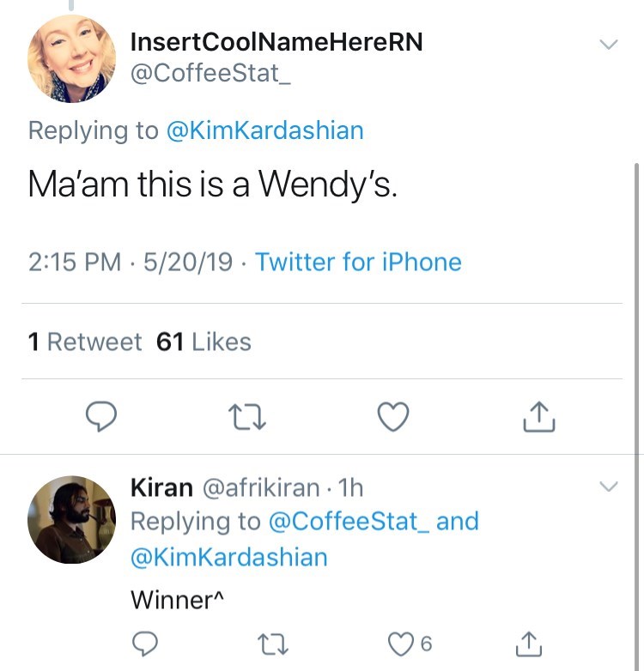Share Kiran's "Winner^" reply
The height and width of the screenshot is (671, 644).
pos(526,643)
